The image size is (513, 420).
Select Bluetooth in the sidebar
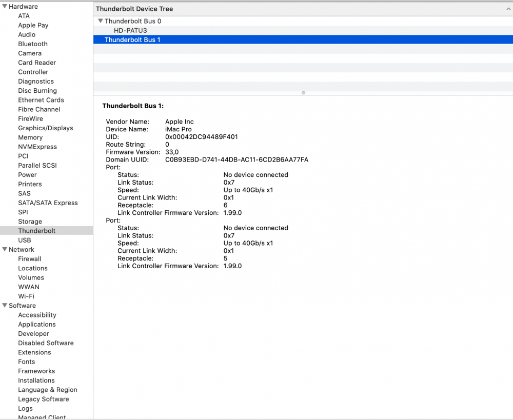click(x=33, y=44)
